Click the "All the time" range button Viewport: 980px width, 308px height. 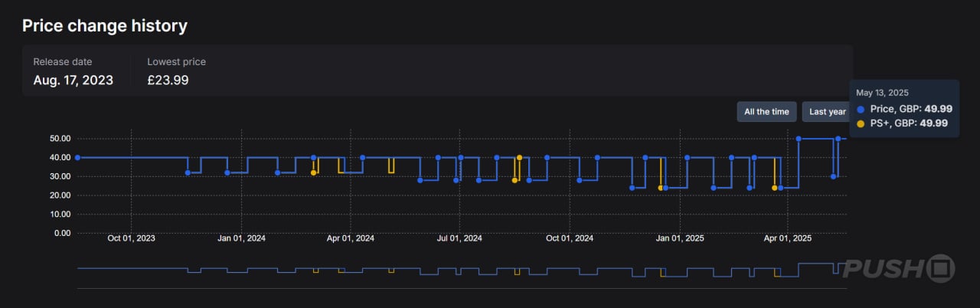pos(766,112)
